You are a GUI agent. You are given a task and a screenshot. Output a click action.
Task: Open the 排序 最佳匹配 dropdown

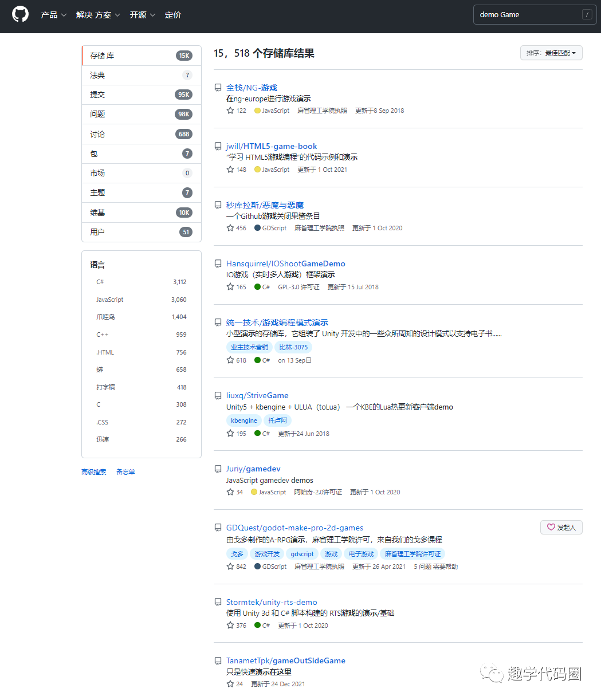(x=551, y=52)
